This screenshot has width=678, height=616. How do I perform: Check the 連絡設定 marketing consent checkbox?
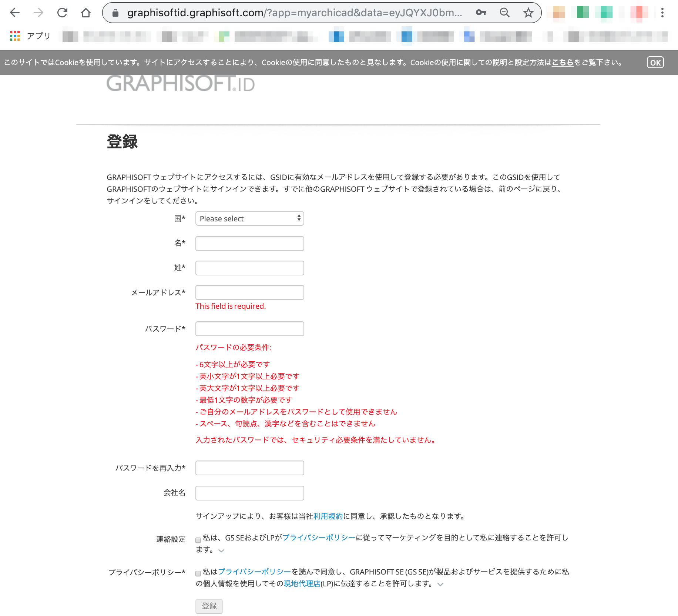click(198, 540)
